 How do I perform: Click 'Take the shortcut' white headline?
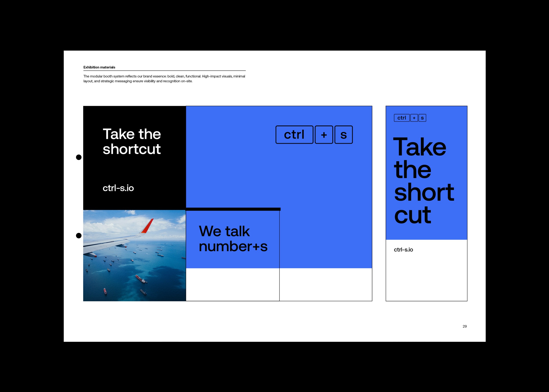point(132,141)
